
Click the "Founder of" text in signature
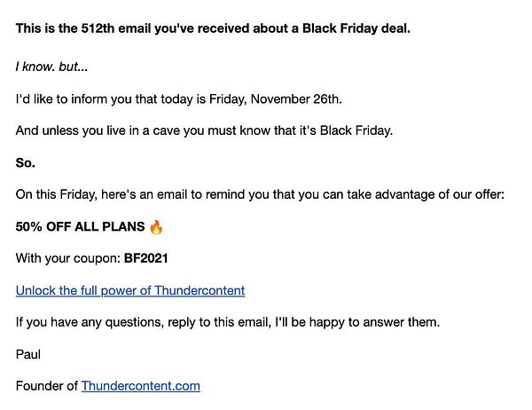[x=47, y=385]
